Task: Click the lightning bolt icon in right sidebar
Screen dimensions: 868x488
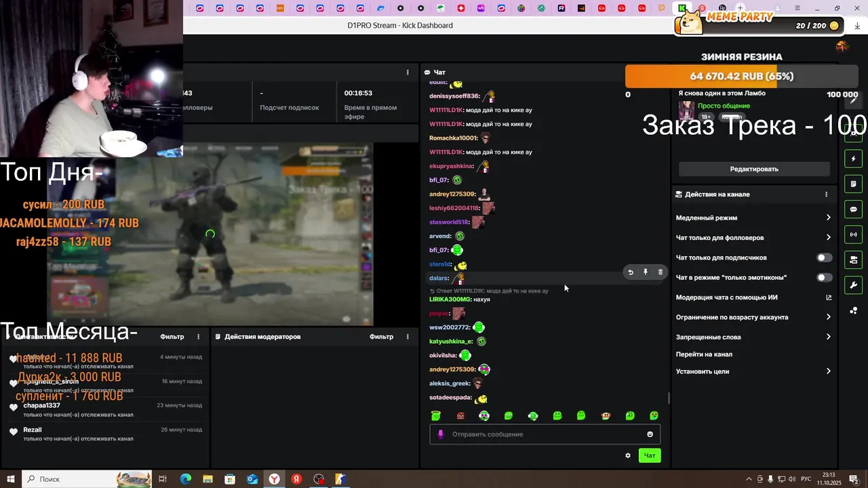Action: pyautogui.click(x=854, y=159)
